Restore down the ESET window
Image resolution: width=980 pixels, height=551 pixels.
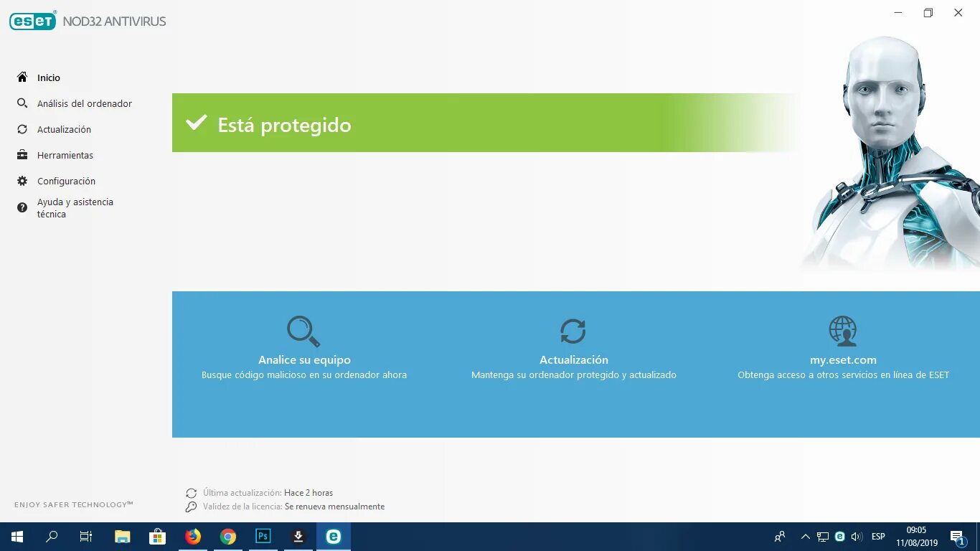pyautogui.click(x=928, y=12)
